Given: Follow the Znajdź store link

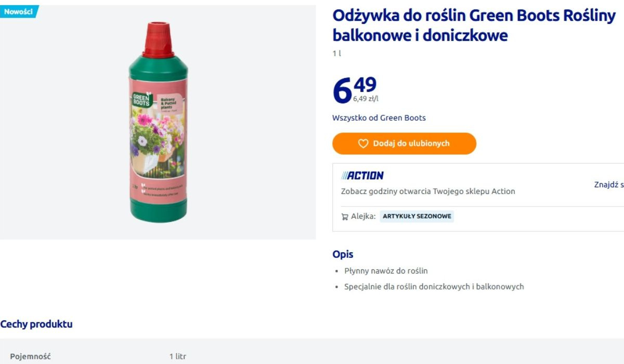Looking at the screenshot, I should click(x=608, y=185).
